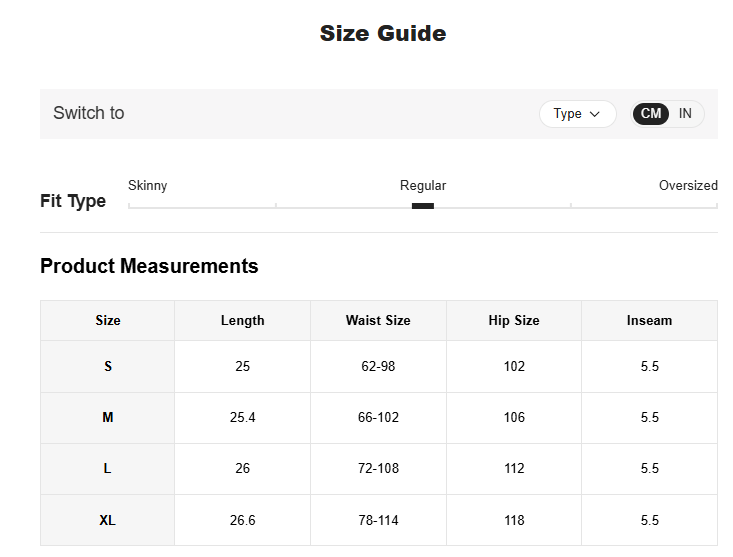Select the M size row label

point(108,418)
